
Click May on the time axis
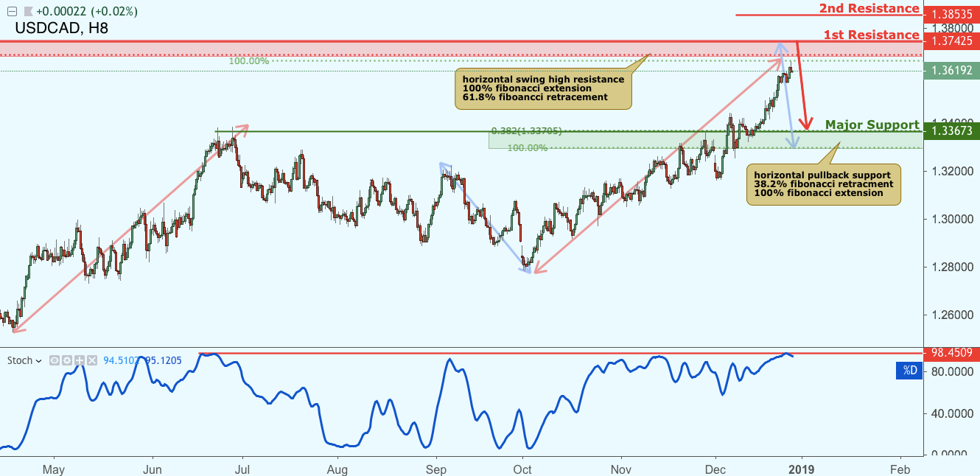click(x=54, y=469)
